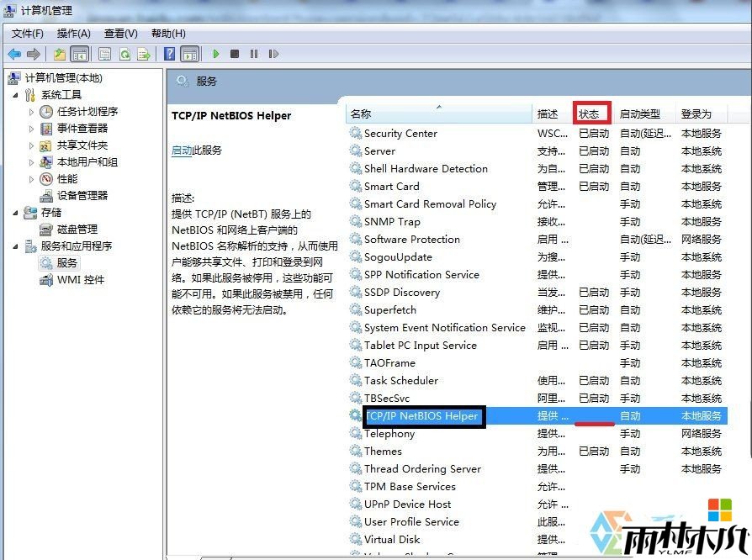Click the 启动 link to start service
This screenshot has width=752, height=560.
coord(182,151)
